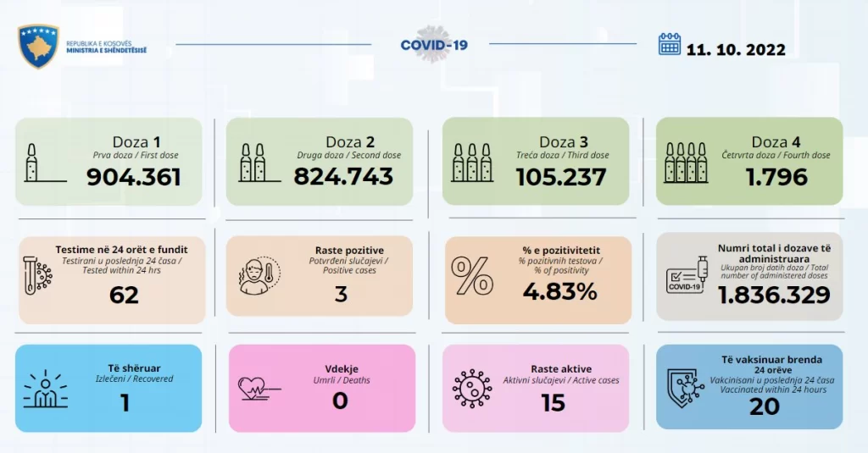This screenshot has width=868, height=453.
Task: Click the Doza 1 count 904.361
Action: click(x=133, y=177)
